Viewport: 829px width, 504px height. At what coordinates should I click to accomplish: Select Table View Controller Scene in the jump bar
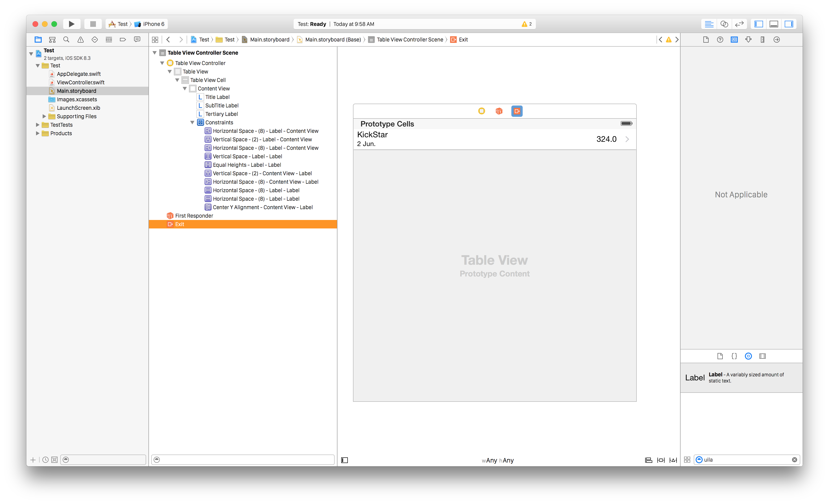[406, 39]
